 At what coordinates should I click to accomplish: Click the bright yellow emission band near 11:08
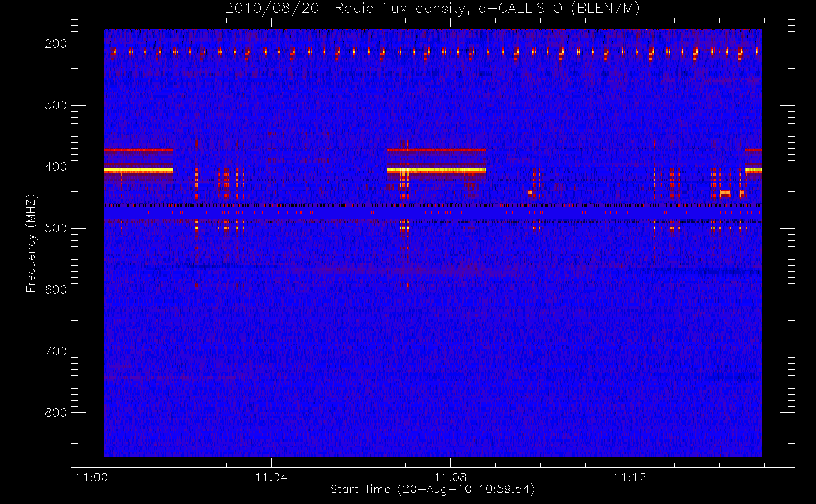[436, 171]
